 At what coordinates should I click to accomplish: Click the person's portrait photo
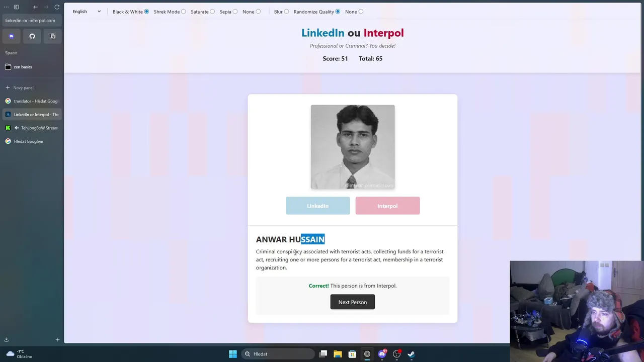353,147
